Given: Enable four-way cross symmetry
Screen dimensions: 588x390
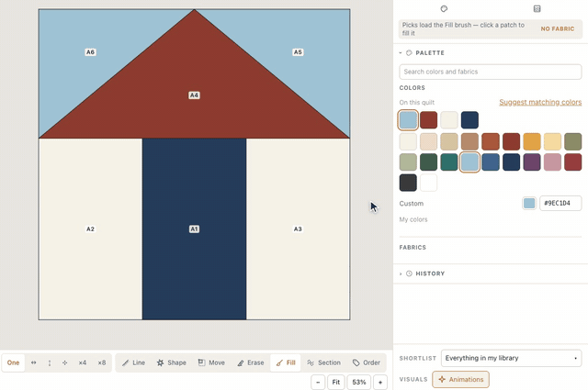Looking at the screenshot, I should pyautogui.click(x=65, y=362).
